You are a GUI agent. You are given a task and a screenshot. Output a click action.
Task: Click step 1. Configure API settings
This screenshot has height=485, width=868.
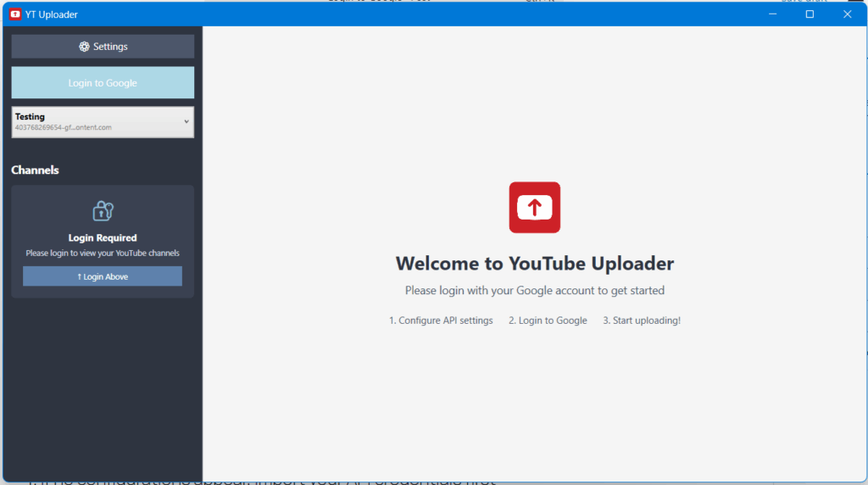[x=441, y=320]
